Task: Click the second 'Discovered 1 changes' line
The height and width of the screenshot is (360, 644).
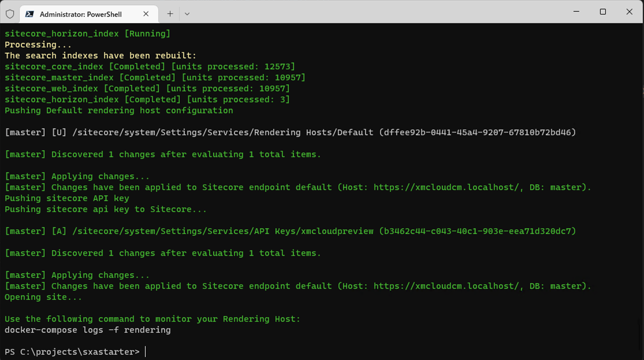Action: (163, 253)
